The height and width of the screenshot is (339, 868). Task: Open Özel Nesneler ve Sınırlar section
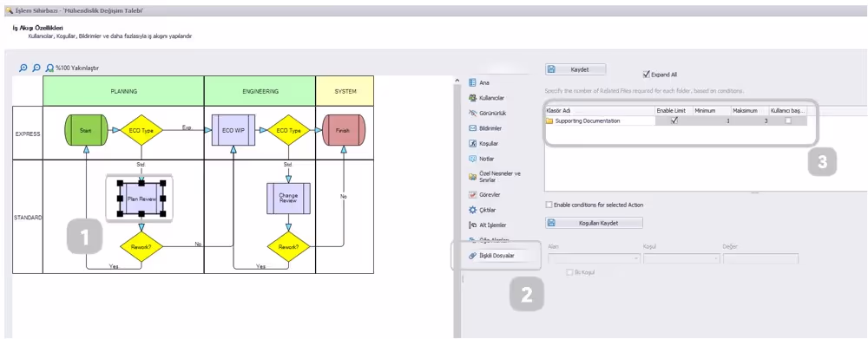tap(495, 177)
